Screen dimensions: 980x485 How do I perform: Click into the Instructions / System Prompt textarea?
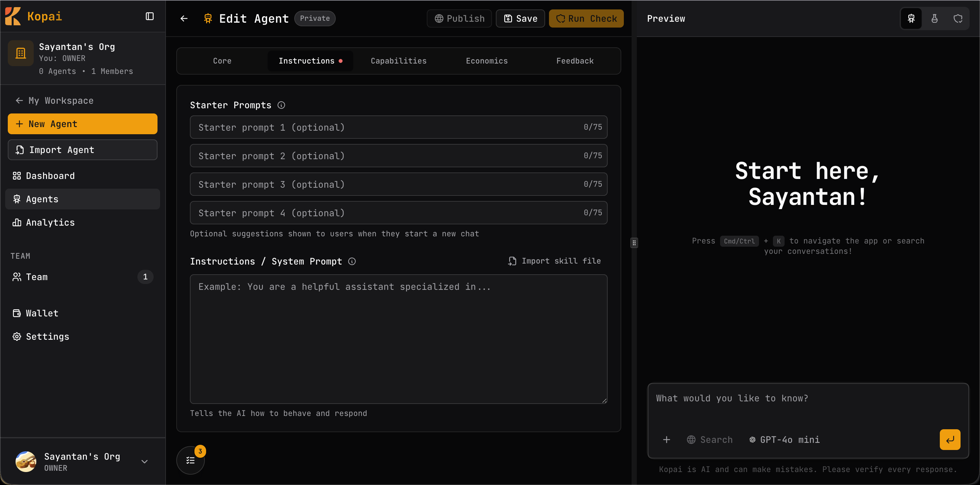(x=398, y=339)
